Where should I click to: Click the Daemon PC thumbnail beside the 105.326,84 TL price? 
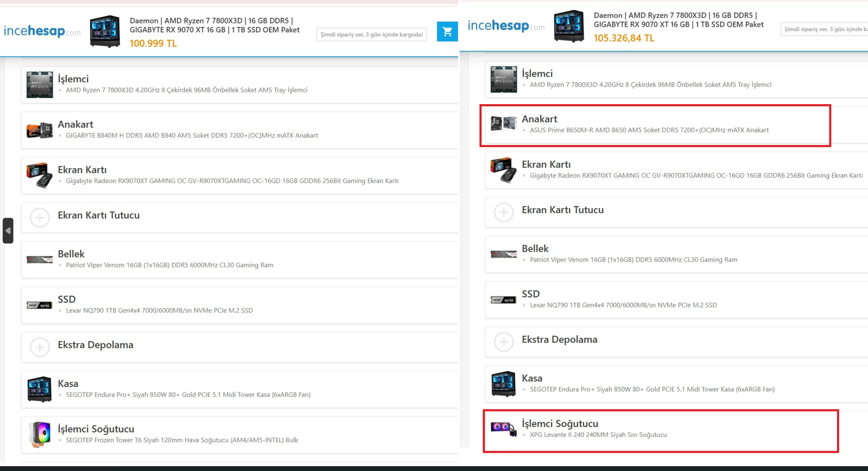[x=569, y=26]
